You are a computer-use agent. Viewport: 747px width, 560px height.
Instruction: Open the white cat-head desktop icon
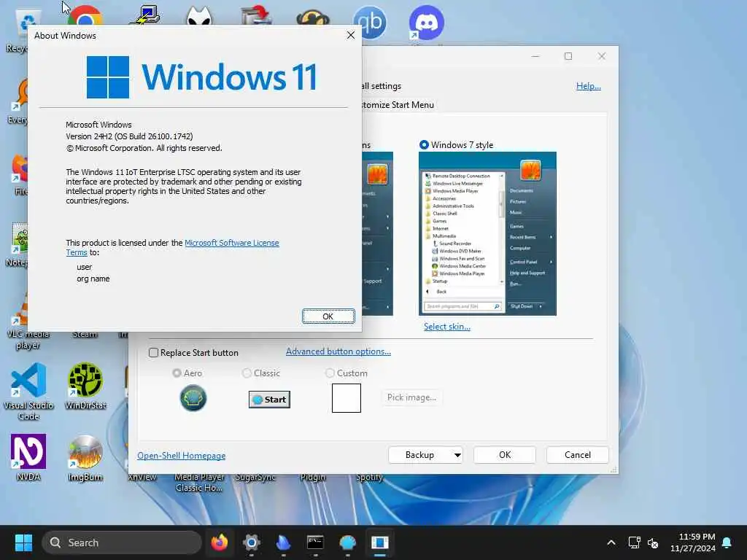[199, 16]
